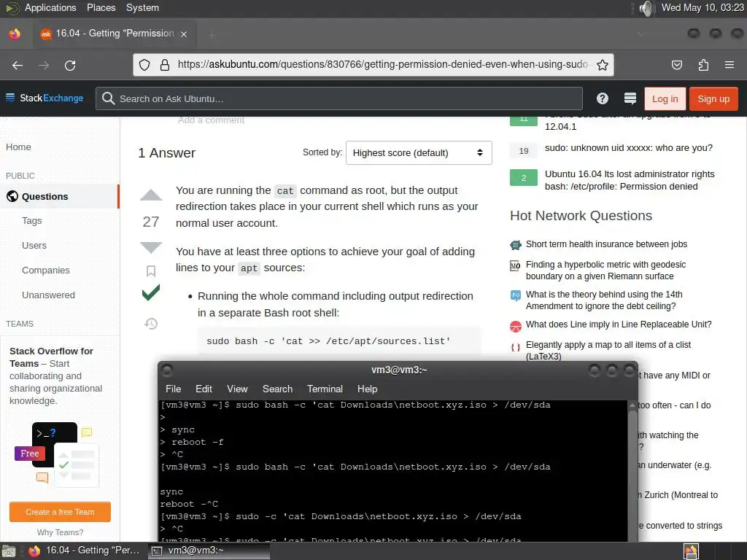747x560 pixels.
Task: Click the workspace switcher icon at bottom right
Action: (x=691, y=551)
